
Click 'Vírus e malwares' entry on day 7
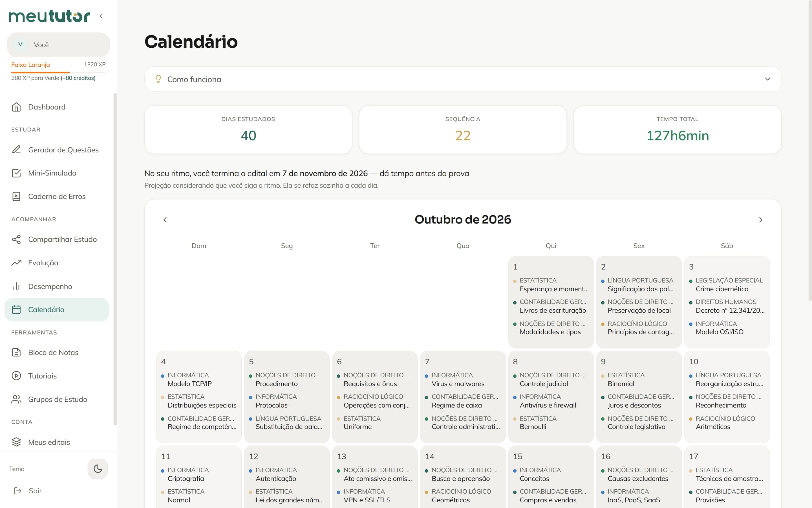(x=458, y=384)
